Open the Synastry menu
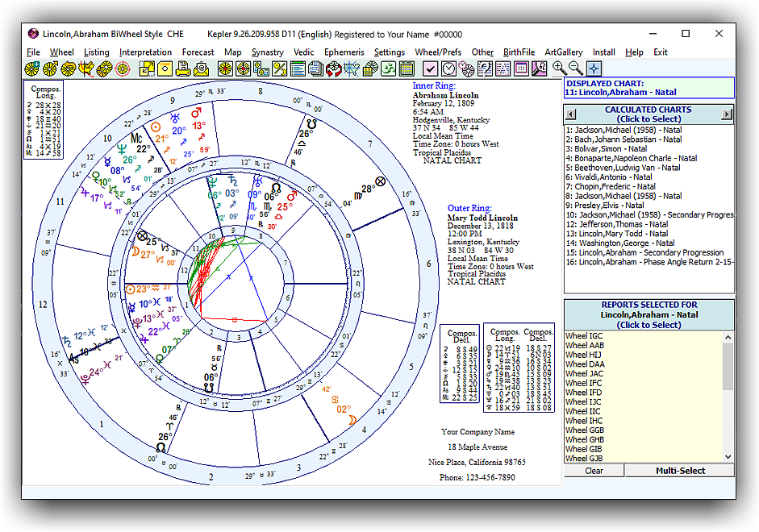 (267, 52)
